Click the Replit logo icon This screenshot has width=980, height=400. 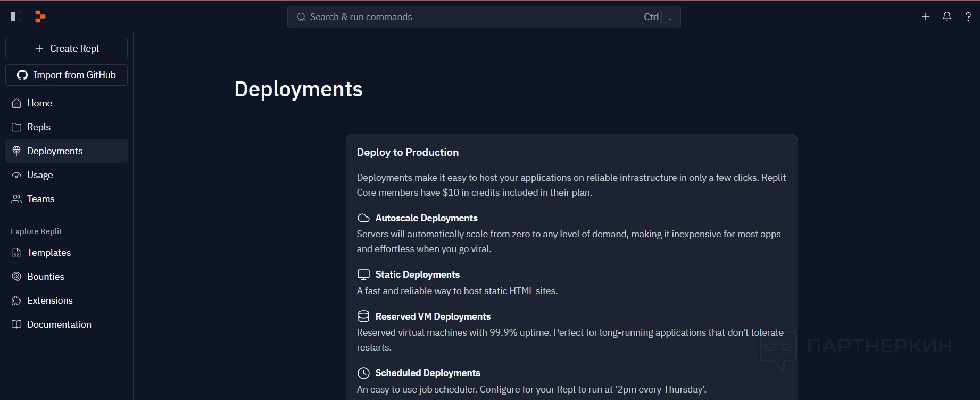pos(40,16)
